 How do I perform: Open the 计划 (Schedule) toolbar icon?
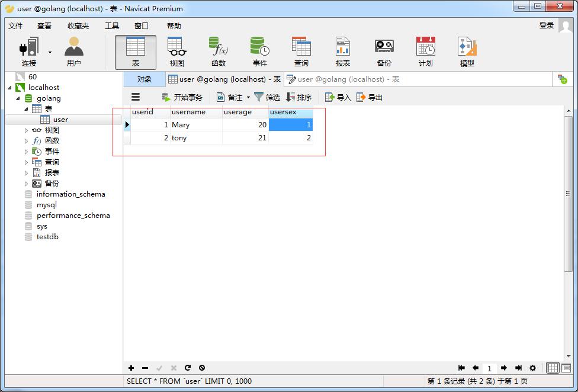coord(425,52)
